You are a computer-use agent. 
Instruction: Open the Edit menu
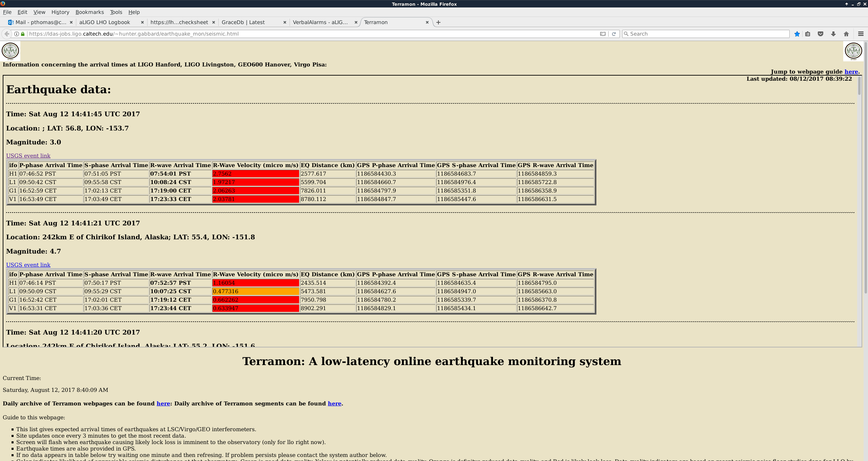point(22,12)
